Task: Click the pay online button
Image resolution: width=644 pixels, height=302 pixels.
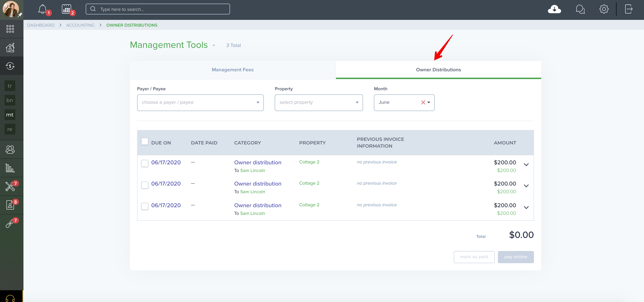Action: [516, 257]
